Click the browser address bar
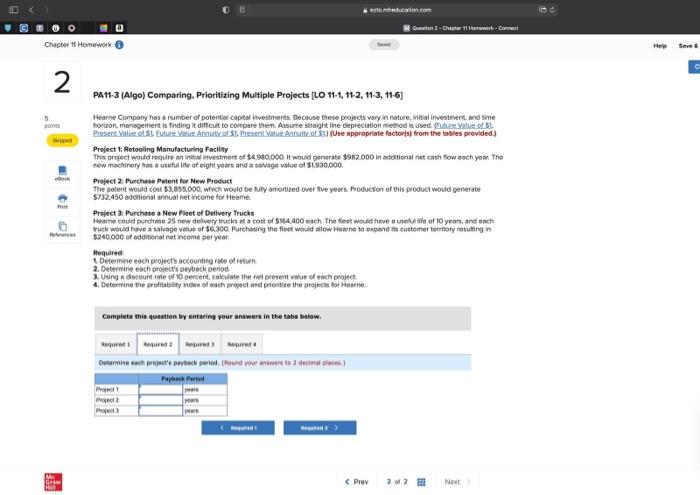 tap(397, 9)
